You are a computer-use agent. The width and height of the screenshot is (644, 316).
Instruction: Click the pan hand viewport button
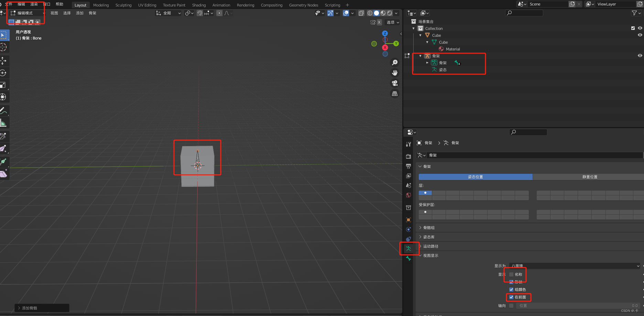click(x=395, y=73)
